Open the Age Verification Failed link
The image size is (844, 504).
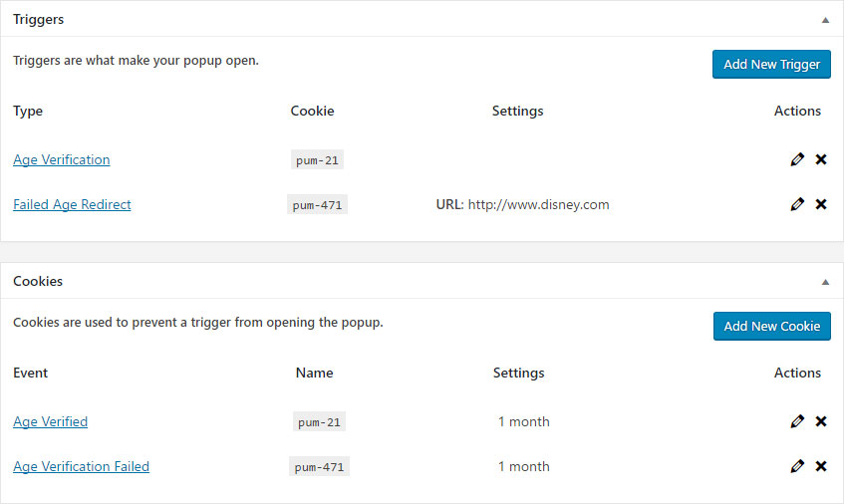82,466
